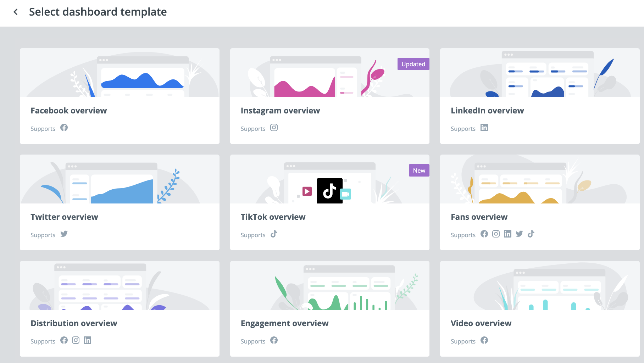Click the back arrow next to page title
The width and height of the screenshot is (644, 363).
(x=16, y=12)
